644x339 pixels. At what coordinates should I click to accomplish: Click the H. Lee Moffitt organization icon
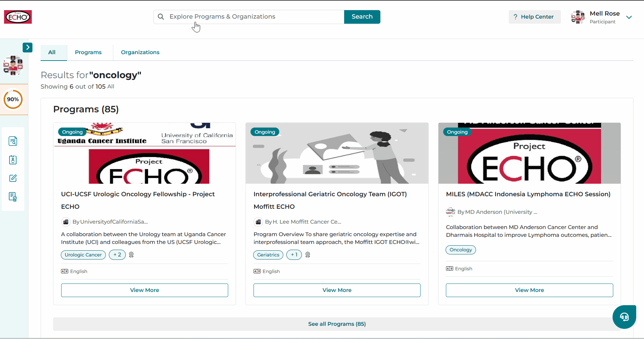(258, 222)
